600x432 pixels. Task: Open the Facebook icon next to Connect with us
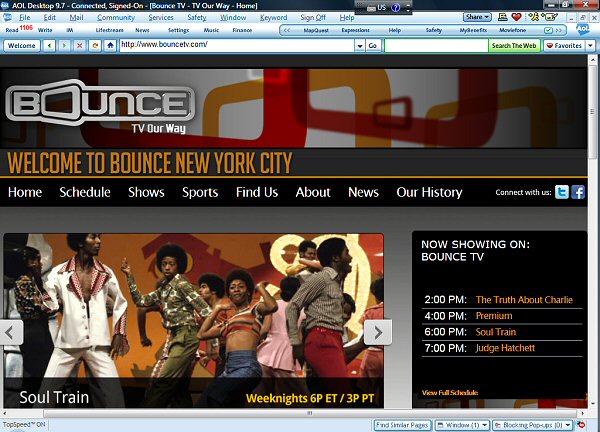578,192
